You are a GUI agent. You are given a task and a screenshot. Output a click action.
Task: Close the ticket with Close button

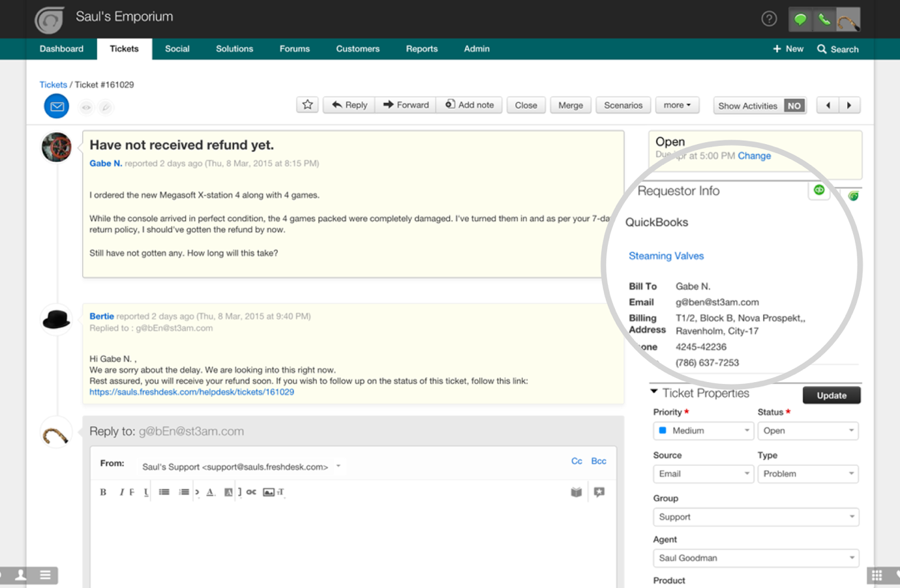pyautogui.click(x=526, y=105)
